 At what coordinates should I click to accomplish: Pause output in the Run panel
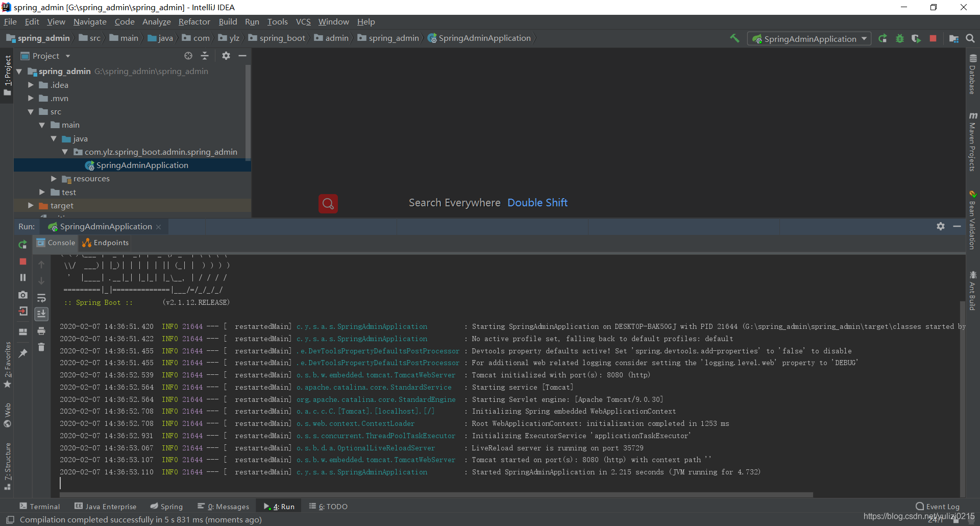pyautogui.click(x=23, y=277)
